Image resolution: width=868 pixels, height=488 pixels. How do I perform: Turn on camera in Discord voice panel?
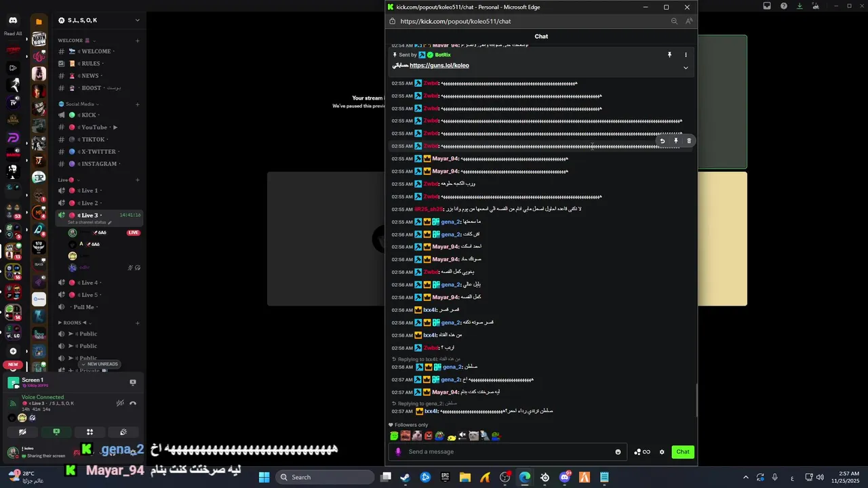pos(23,432)
